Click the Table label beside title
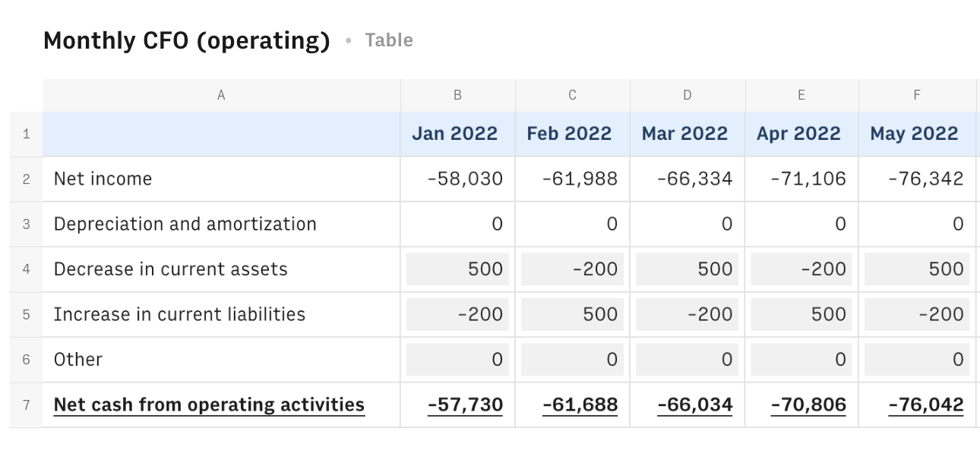Image resolution: width=980 pixels, height=476 pixels. coord(388,40)
